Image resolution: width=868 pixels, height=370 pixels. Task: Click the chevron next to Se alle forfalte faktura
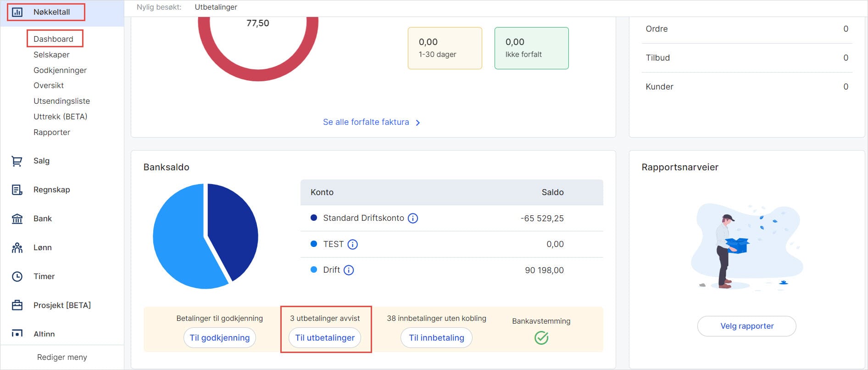tap(417, 123)
